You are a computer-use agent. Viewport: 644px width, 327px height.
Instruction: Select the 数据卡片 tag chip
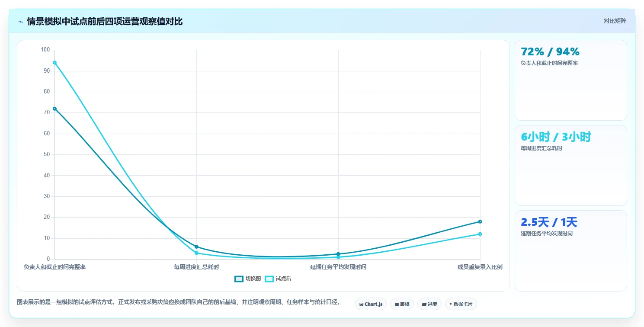tap(461, 304)
